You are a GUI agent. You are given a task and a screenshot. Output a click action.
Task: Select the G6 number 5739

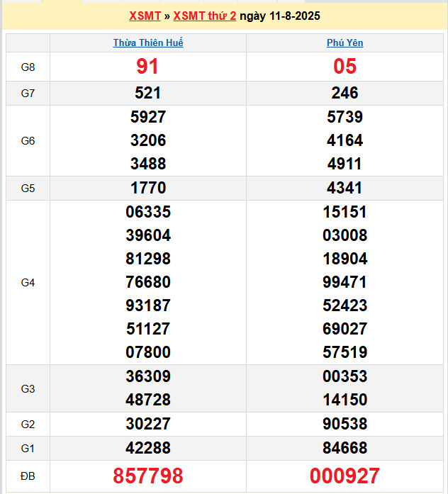[x=345, y=117]
